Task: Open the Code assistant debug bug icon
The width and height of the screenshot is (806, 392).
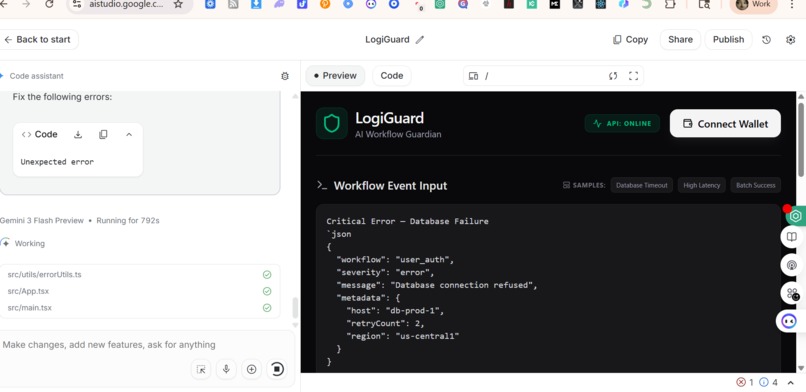Action: tap(285, 76)
